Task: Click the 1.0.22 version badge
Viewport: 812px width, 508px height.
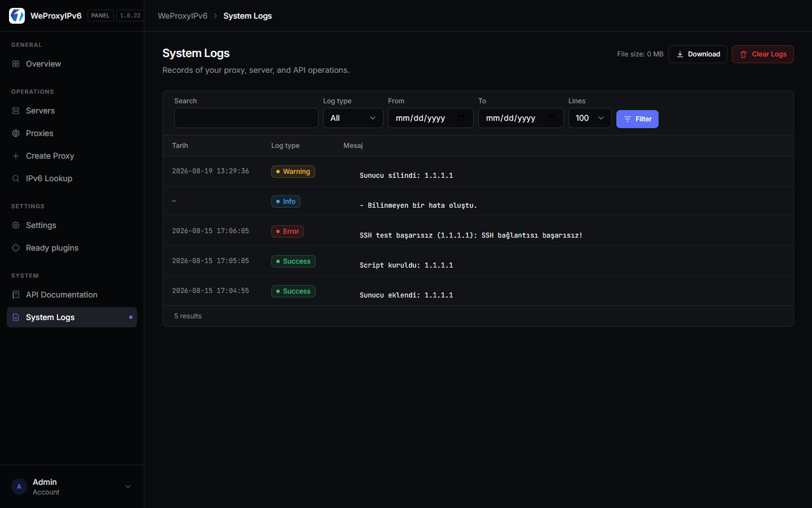Action: tap(130, 16)
